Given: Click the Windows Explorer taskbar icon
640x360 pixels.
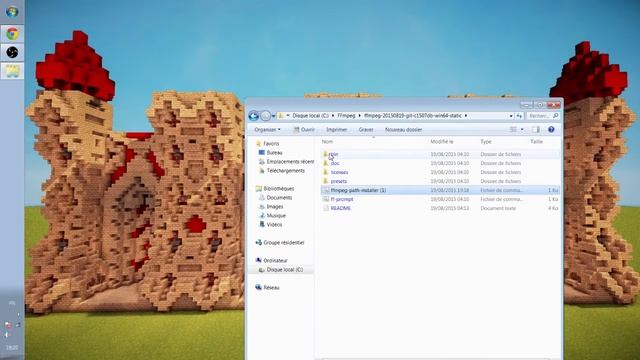Looking at the screenshot, I should pyautogui.click(x=12, y=71).
